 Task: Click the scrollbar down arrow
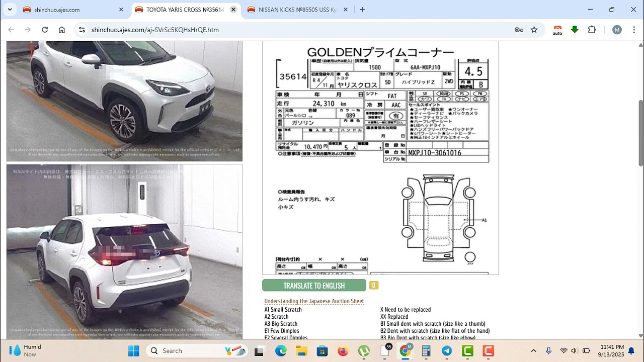pos(640,336)
